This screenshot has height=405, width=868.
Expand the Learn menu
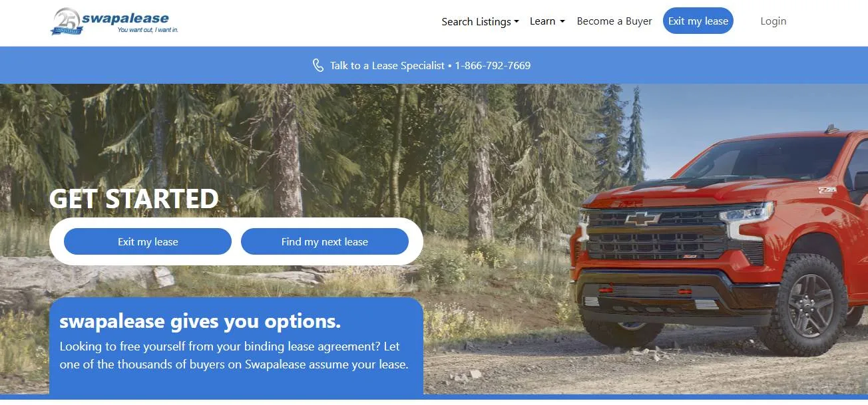coord(547,21)
